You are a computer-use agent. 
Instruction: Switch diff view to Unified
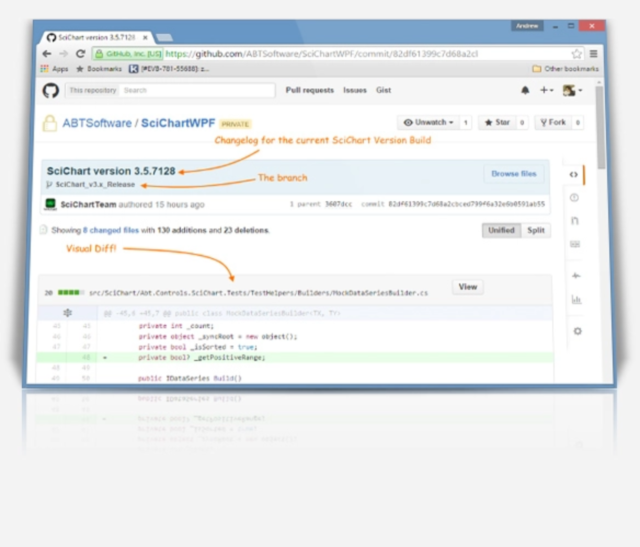500,230
